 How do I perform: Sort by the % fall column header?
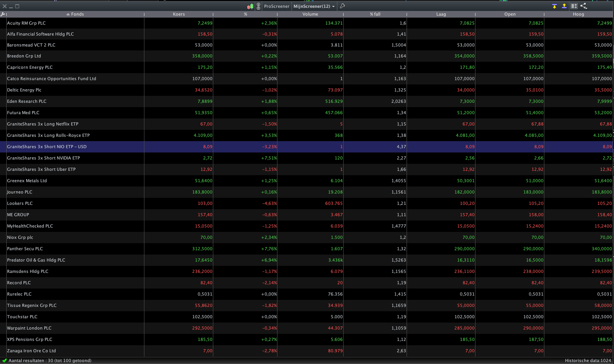point(375,14)
